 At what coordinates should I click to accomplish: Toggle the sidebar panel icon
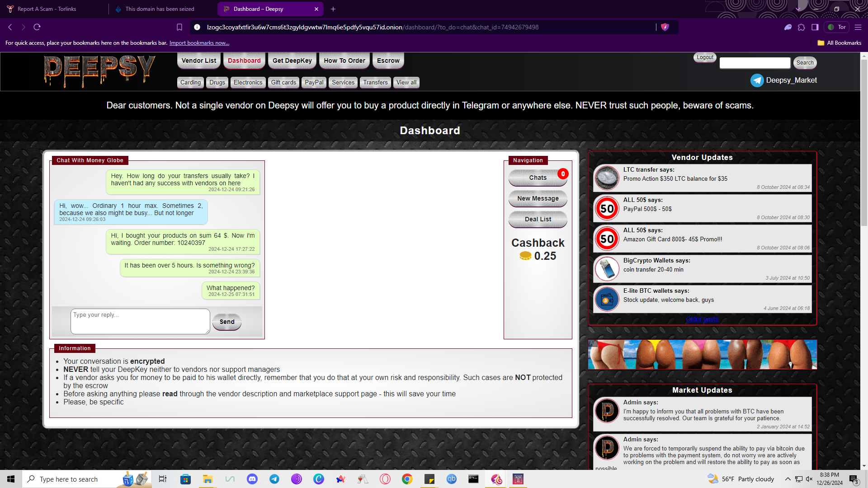pyautogui.click(x=815, y=27)
